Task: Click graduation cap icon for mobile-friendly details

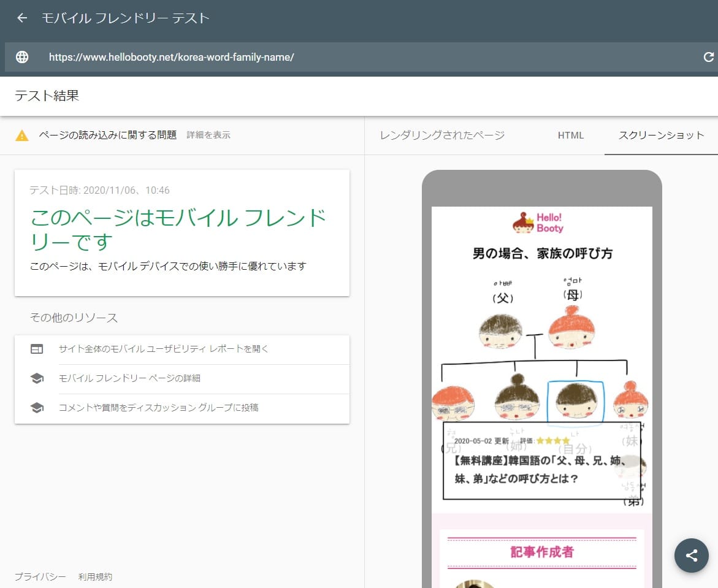Action: coord(37,378)
